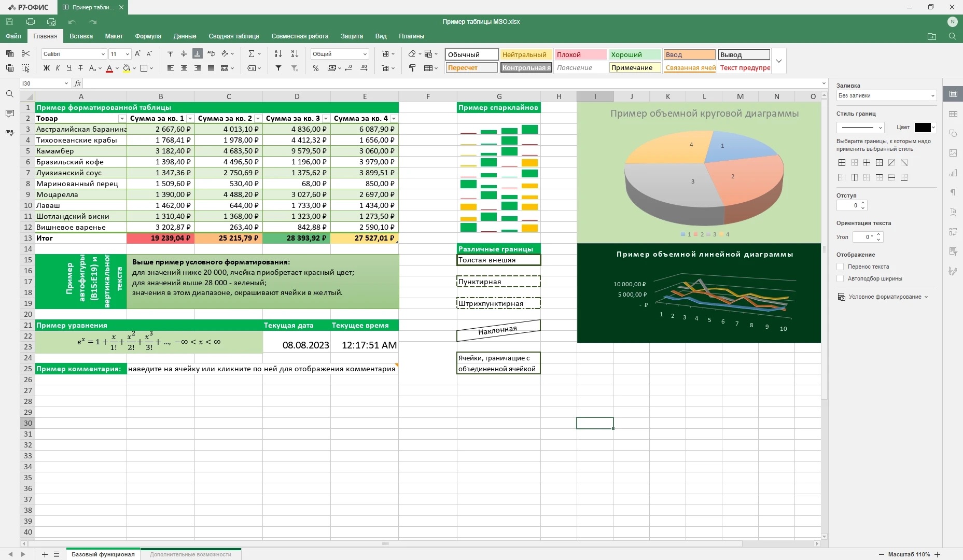The width and height of the screenshot is (963, 560).
Task: Apply the 'Нейтральный' cell style
Action: [526, 54]
